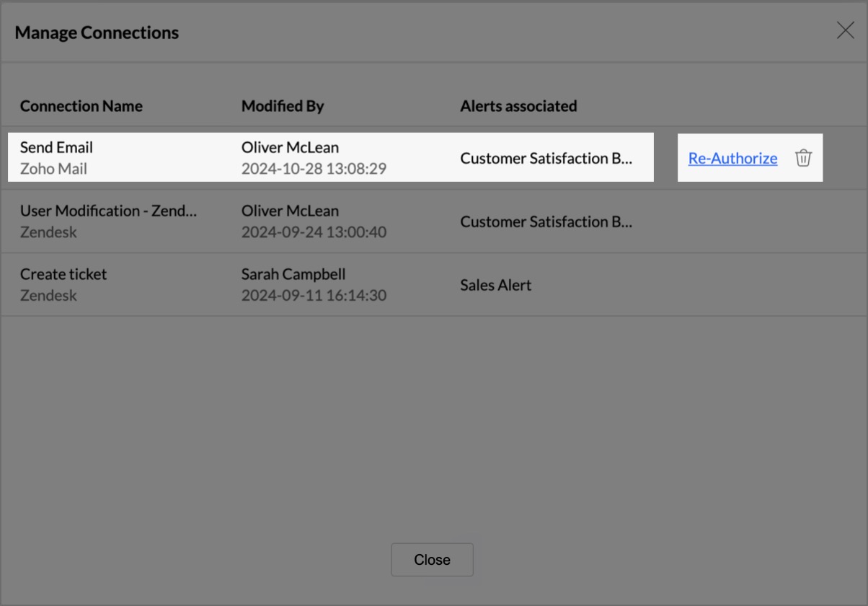The width and height of the screenshot is (868, 606).
Task: Click Sarah Campbell in the Modified By column
Action: click(293, 274)
